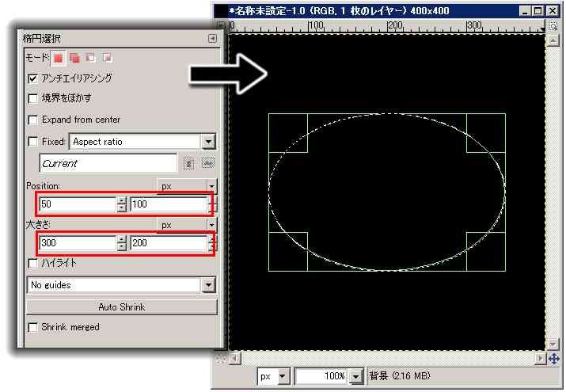This screenshot has width=566, height=392.
Task: Click vertical scrollbar up arrow
Action: pyautogui.click(x=553, y=40)
